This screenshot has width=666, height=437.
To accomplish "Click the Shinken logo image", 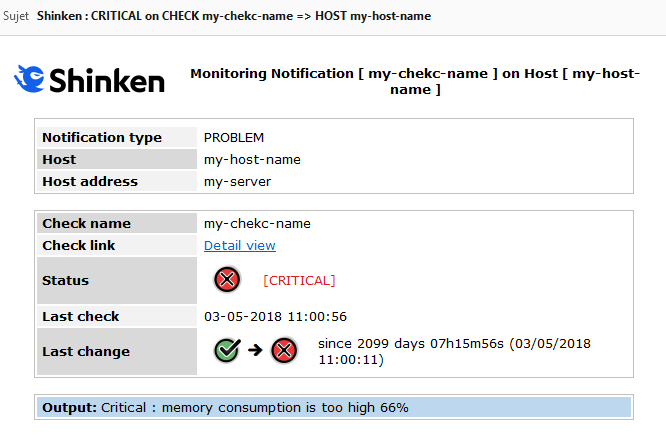I will (x=89, y=79).
